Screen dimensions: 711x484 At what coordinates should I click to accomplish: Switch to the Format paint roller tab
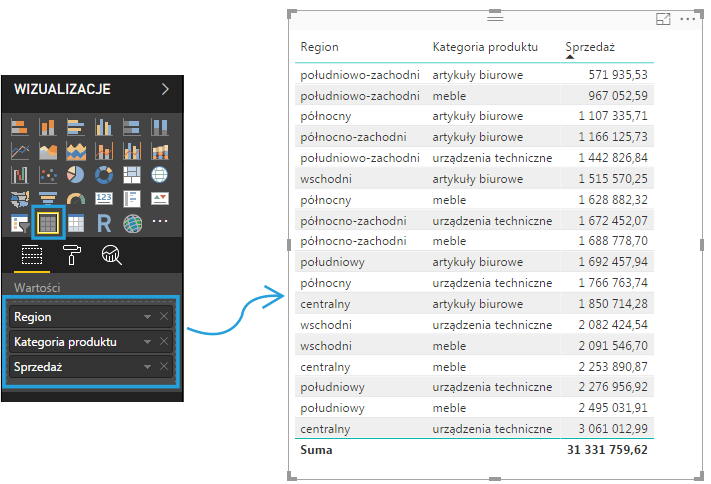click(x=72, y=256)
